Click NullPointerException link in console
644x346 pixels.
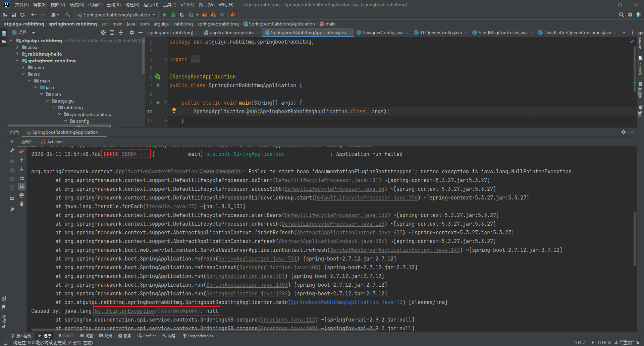tap(125, 311)
